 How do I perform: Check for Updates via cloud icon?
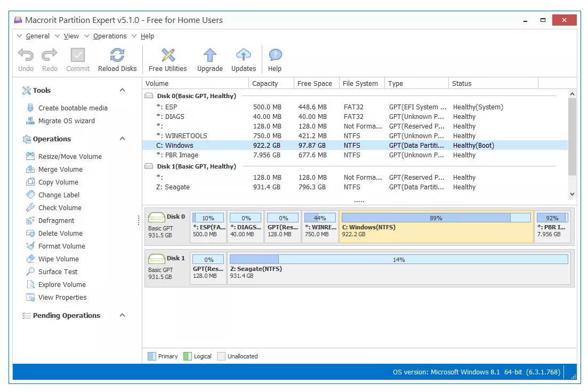click(x=244, y=55)
